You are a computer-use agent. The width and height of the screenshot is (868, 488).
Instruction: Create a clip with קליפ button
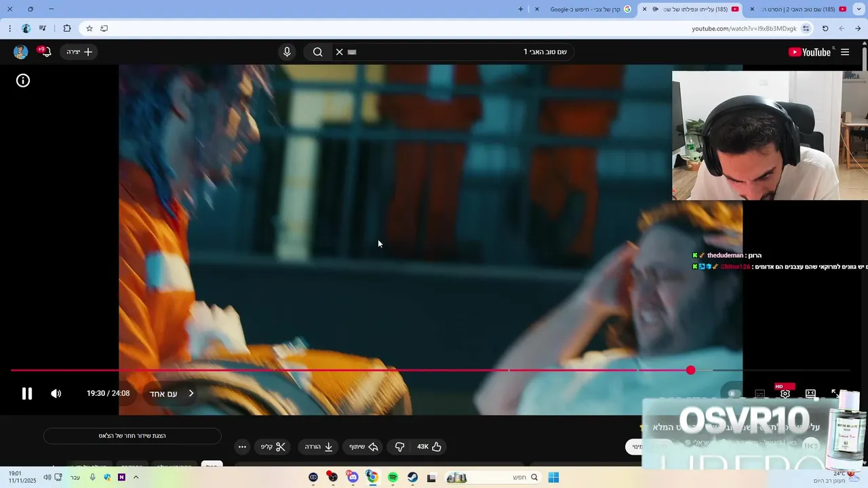click(x=273, y=447)
